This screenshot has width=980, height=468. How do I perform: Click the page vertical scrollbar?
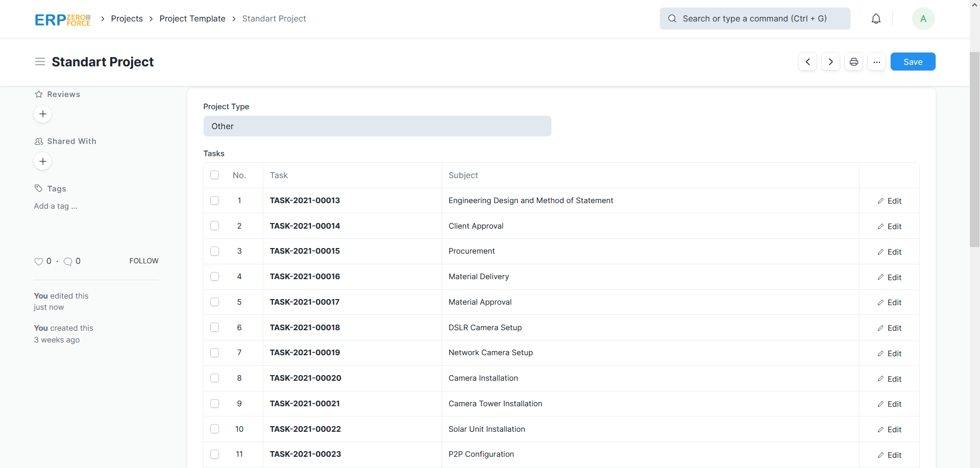point(974,150)
